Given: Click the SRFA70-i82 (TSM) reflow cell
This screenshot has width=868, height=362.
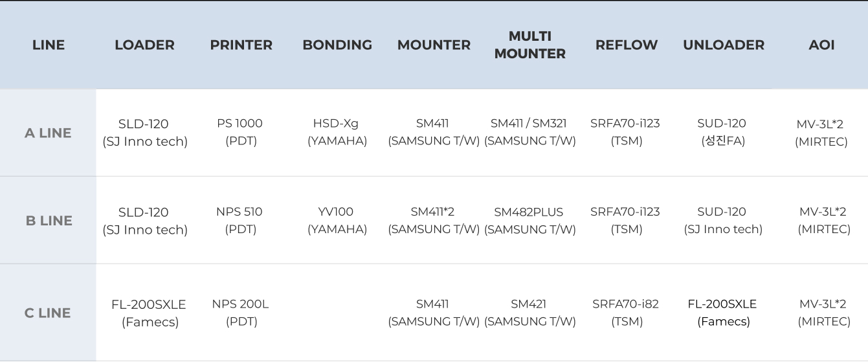Looking at the screenshot, I should pos(626,312).
